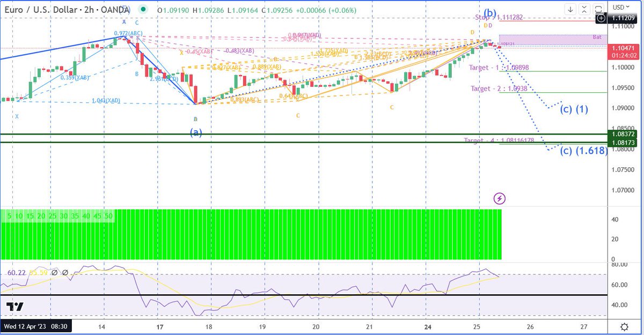Click the Stop 1.111282 label
Image resolution: width=644 pixels, height=335 pixels.
pyautogui.click(x=500, y=18)
